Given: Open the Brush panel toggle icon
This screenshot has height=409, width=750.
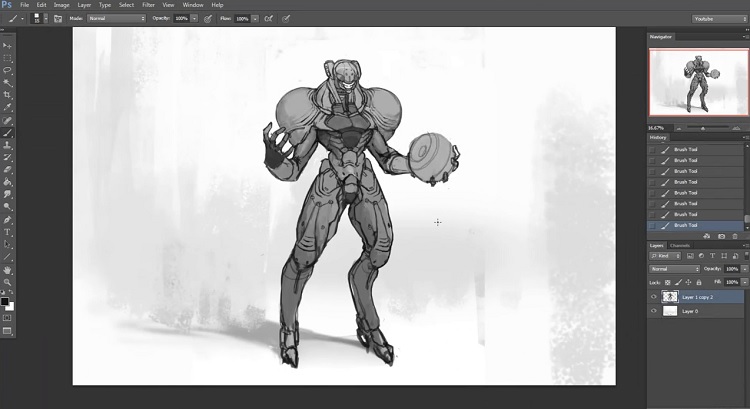Looking at the screenshot, I should click(x=56, y=18).
